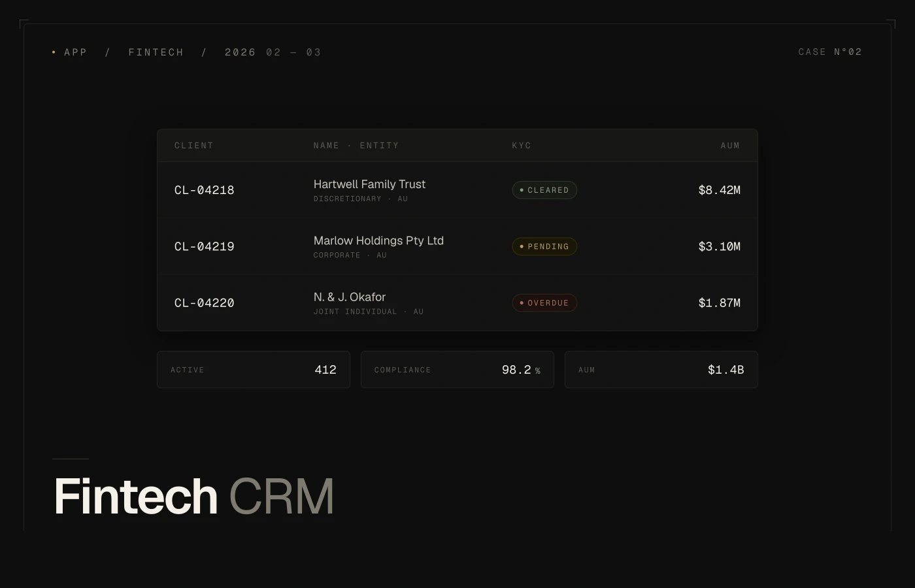
Task: Click the $1.87M AUM value
Action: point(719,303)
